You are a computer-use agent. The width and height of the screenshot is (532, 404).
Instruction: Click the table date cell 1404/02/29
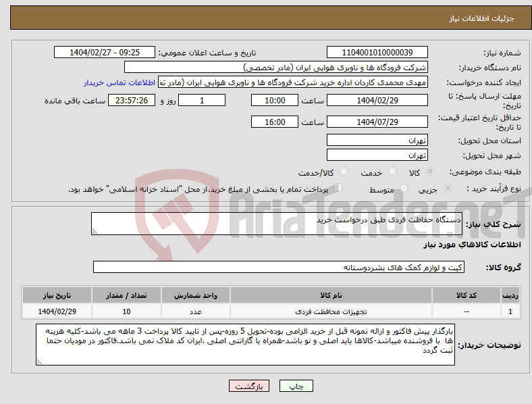(x=57, y=311)
